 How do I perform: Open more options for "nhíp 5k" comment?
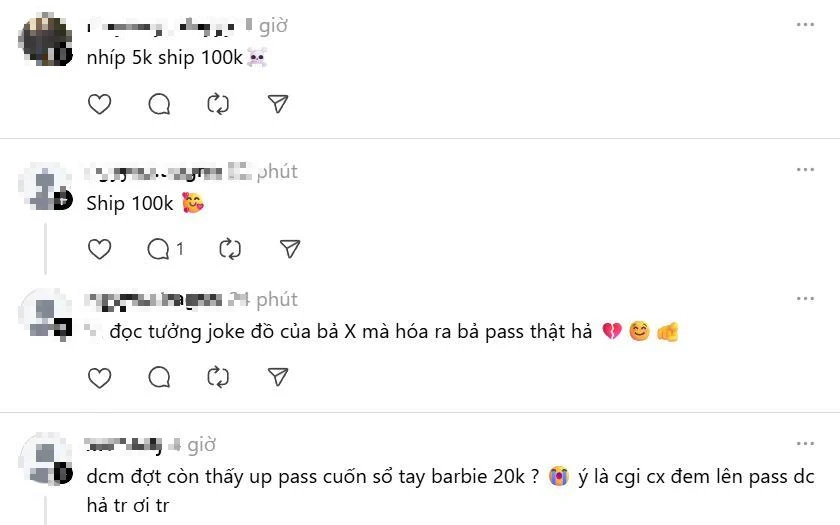pos(805,25)
